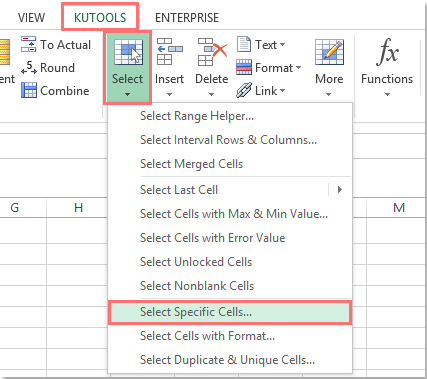Viewport: 427px width, 379px height.
Task: Open the More tools pencil icon
Action: [x=329, y=52]
